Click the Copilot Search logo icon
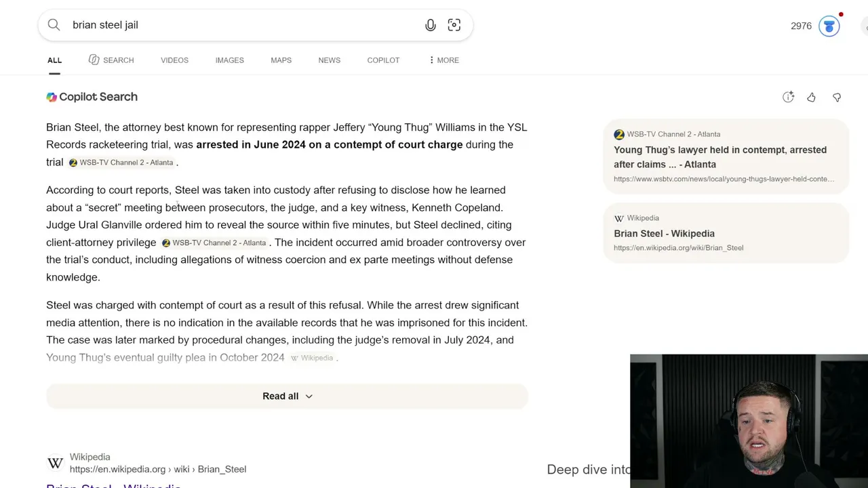This screenshot has height=488, width=868. pos(52,97)
